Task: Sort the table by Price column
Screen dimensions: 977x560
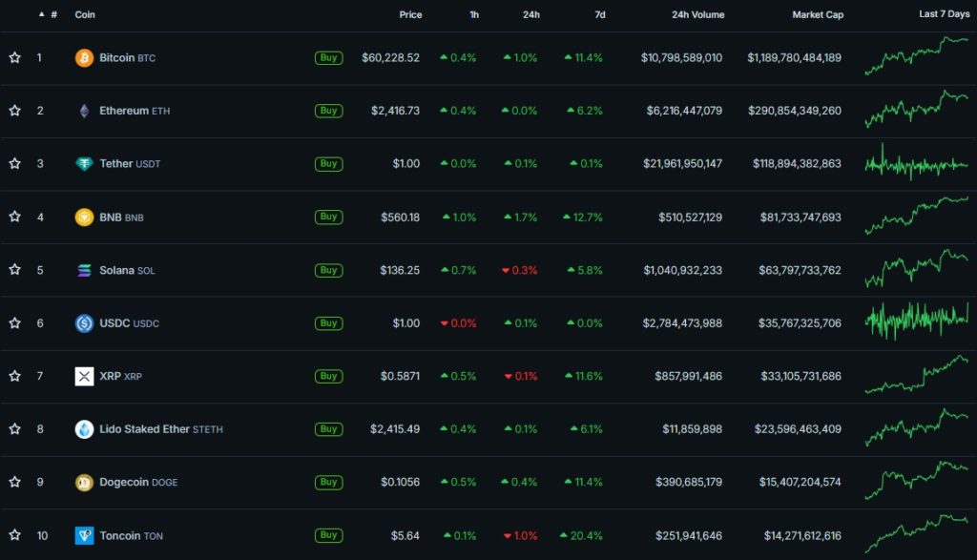Action: coord(410,14)
